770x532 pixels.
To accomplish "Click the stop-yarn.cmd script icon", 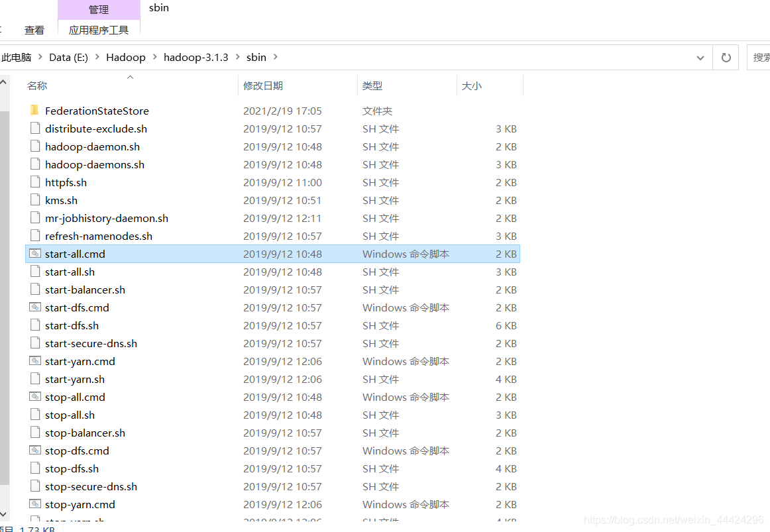I will (35, 505).
